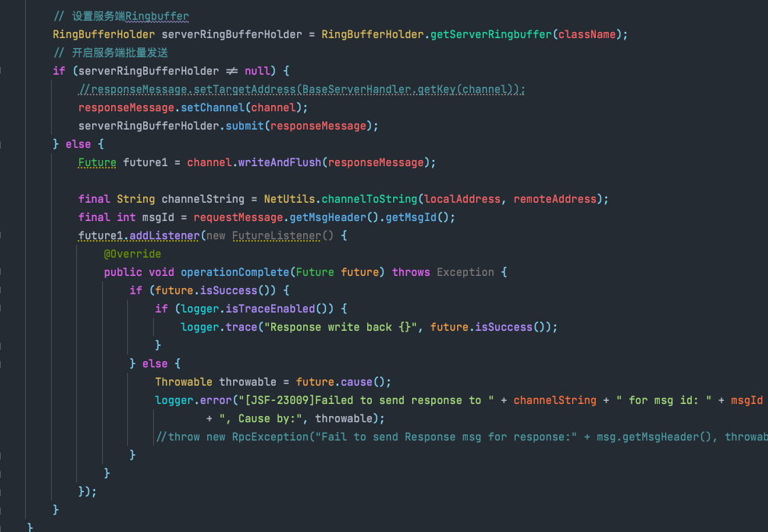Viewport: 768px width, 532px height.
Task: Click the logger.trace method name
Action: point(242,327)
